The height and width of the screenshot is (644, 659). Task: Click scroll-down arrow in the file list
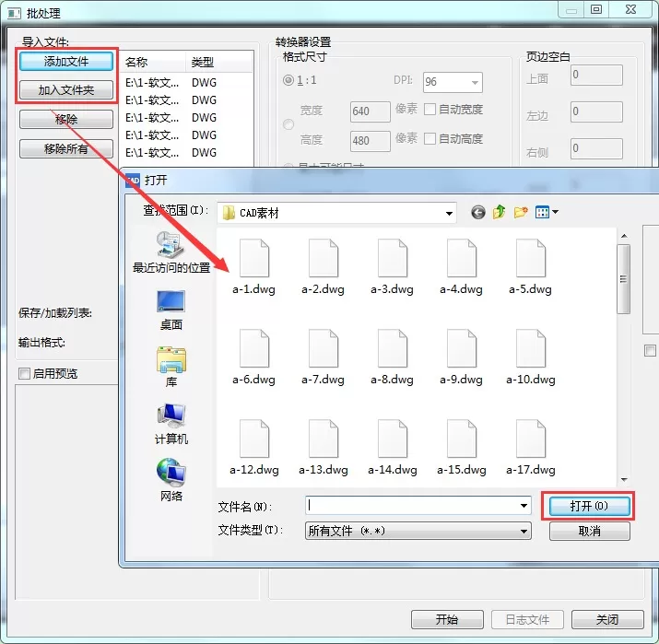click(x=624, y=480)
